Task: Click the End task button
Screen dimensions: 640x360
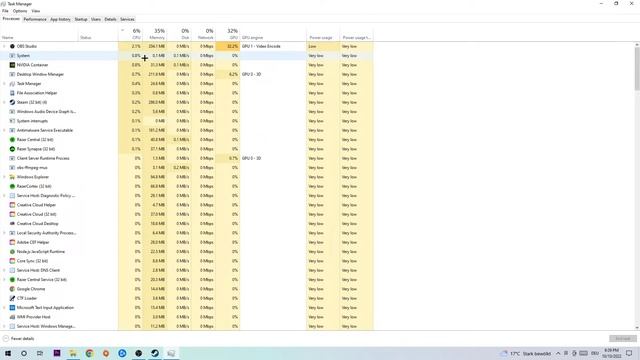Action: point(622,339)
